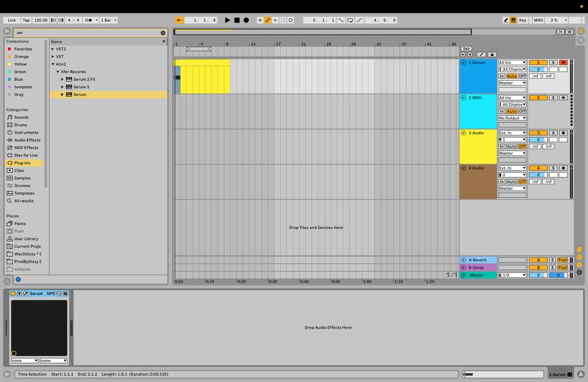Collapse the Xfer Records folder
588x382 pixels.
coord(58,72)
